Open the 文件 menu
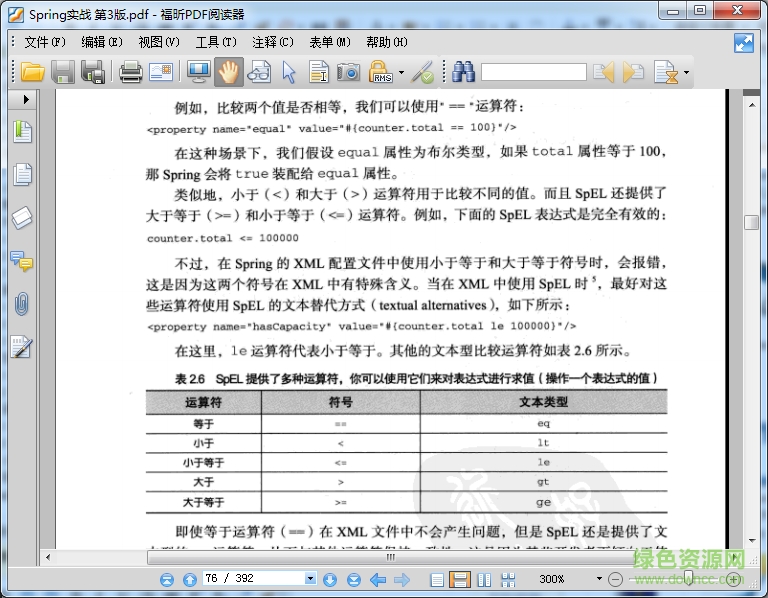Screen dimensions: 768x598 44,42
